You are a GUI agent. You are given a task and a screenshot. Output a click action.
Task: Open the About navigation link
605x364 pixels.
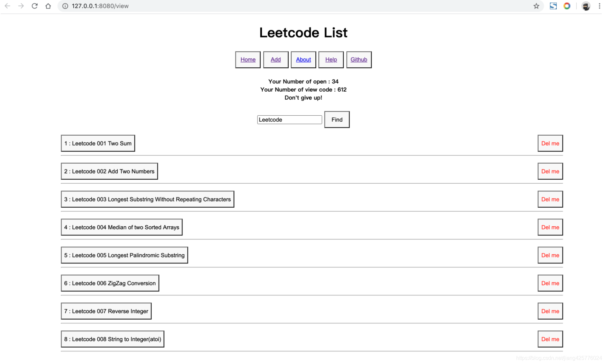point(303,59)
